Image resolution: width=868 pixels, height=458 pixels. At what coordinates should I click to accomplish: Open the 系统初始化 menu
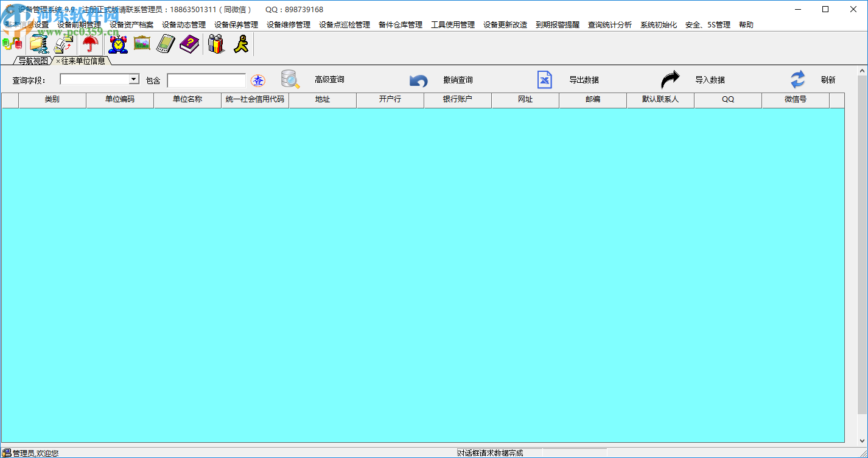[x=659, y=25]
